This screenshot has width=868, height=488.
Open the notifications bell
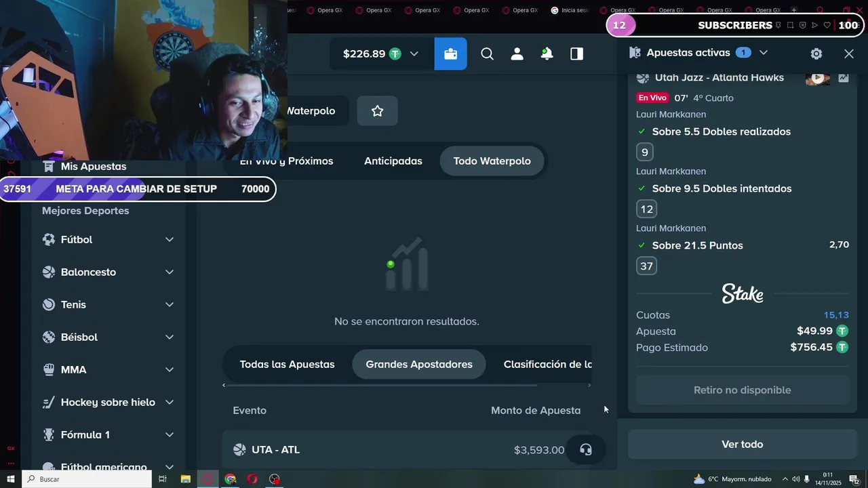547,54
